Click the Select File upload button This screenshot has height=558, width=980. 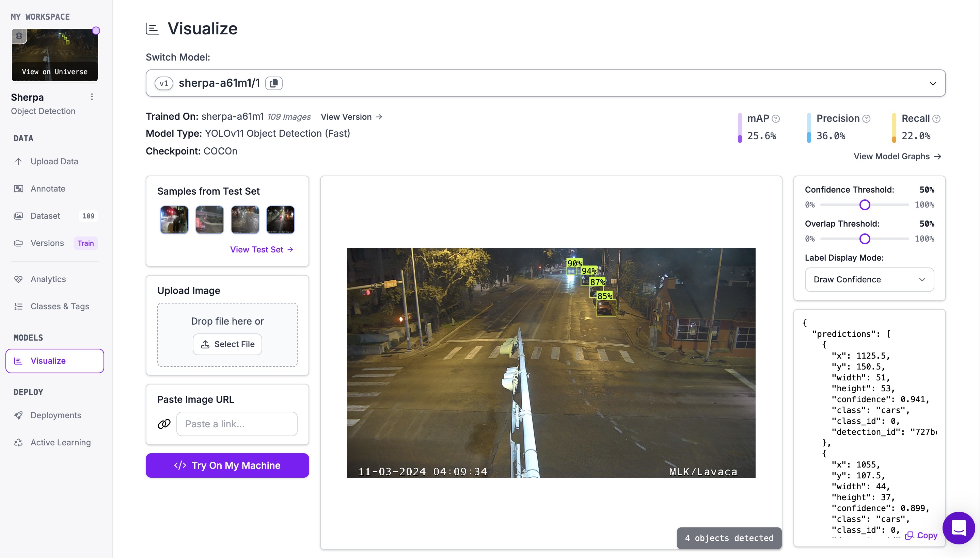coord(227,344)
